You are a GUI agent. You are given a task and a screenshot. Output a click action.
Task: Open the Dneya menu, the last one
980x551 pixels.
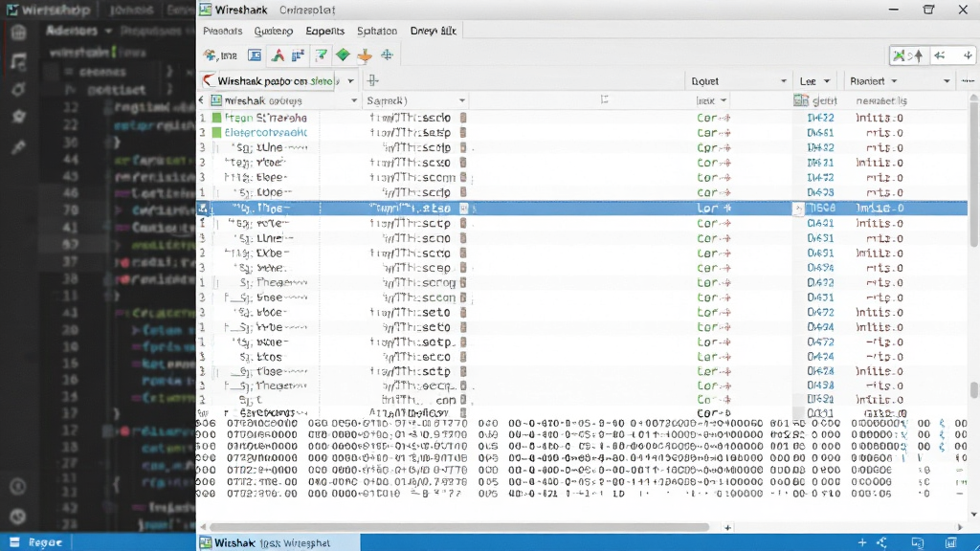click(434, 31)
